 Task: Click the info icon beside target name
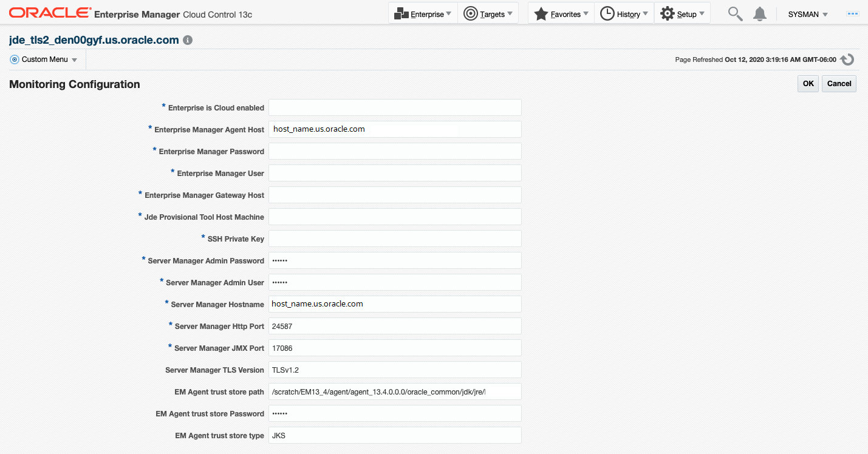tap(188, 40)
